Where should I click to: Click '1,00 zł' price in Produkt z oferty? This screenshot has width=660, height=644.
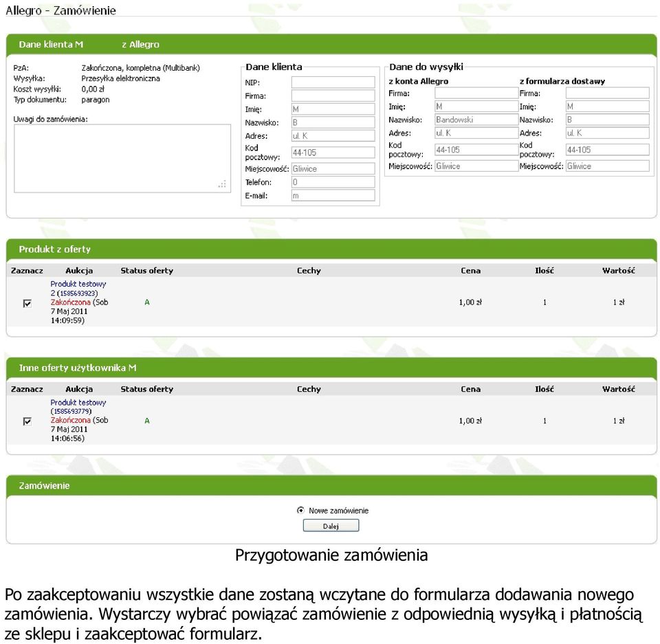tap(470, 302)
